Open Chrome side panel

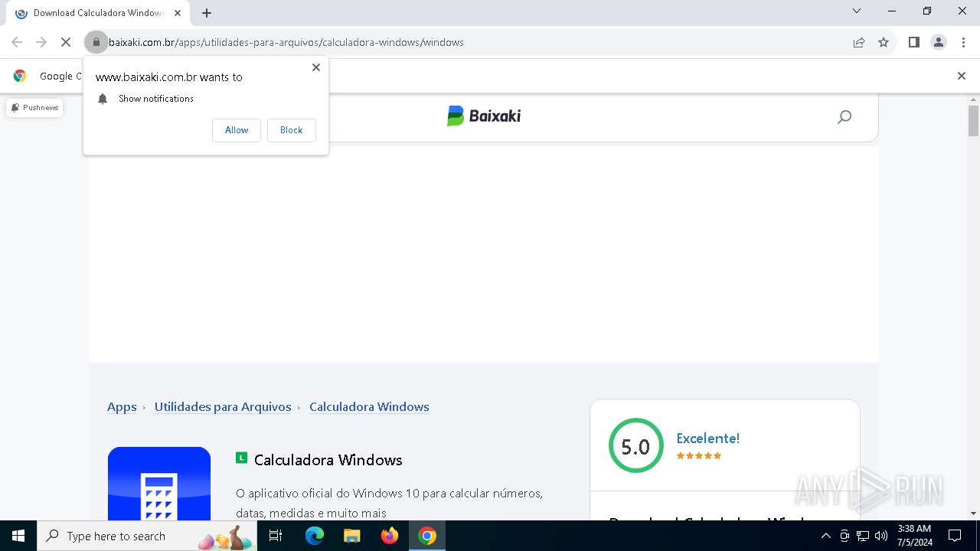(x=914, y=42)
